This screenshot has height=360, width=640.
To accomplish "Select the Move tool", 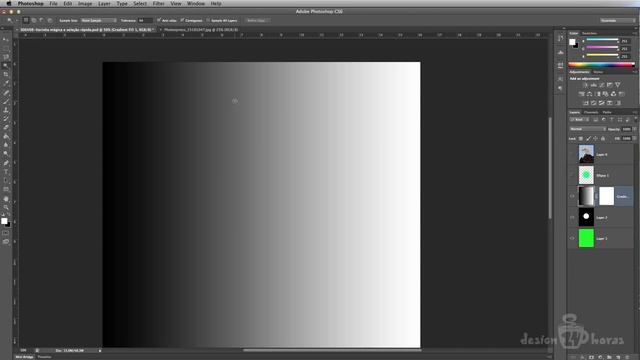I will click(x=6, y=40).
